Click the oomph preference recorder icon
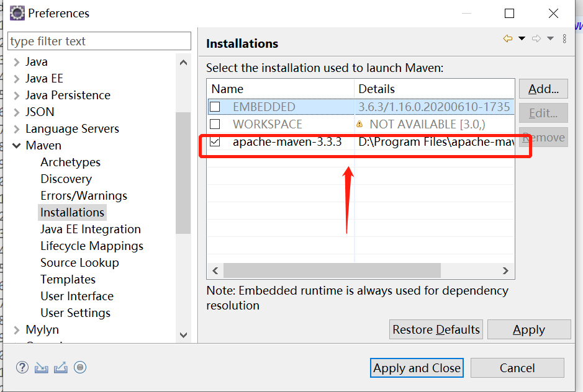Screen dimensions: 583x392 coord(79,367)
